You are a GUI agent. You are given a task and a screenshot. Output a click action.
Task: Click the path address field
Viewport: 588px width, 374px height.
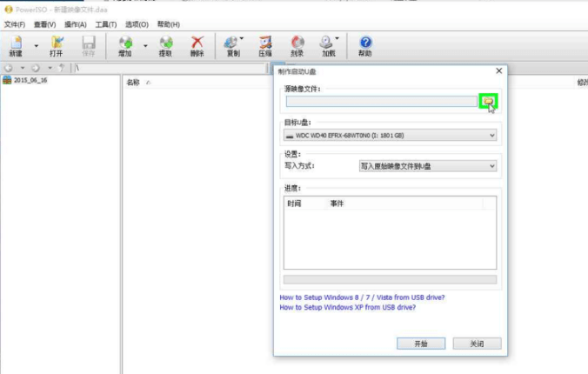[170, 68]
